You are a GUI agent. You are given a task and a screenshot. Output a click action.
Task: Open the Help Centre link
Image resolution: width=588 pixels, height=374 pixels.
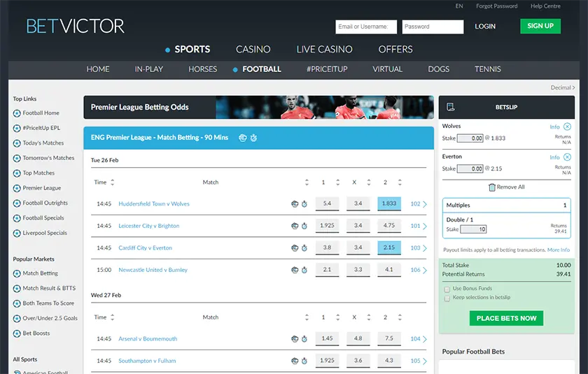tap(545, 6)
